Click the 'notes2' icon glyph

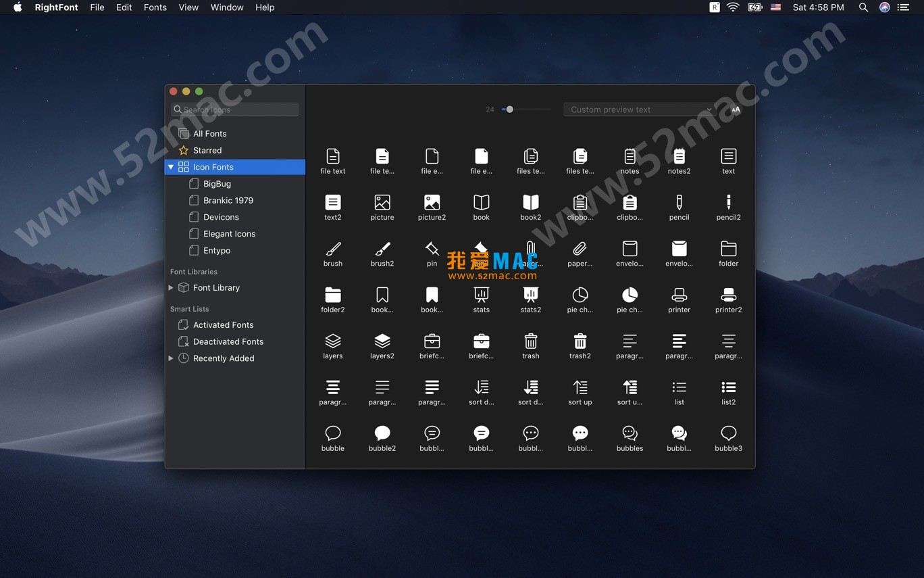(679, 156)
